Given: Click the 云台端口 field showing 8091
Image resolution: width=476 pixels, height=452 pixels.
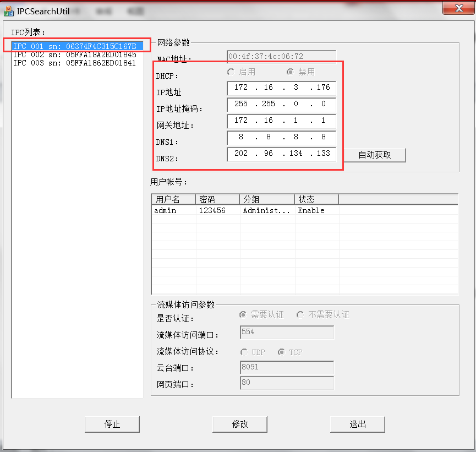Looking at the screenshot, I should click(287, 368).
